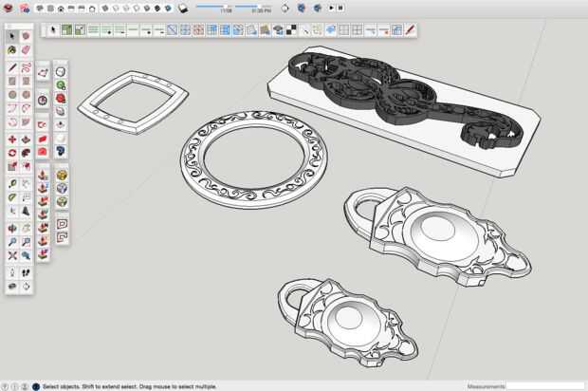Pick the Paint Bucket tool

click(12, 49)
